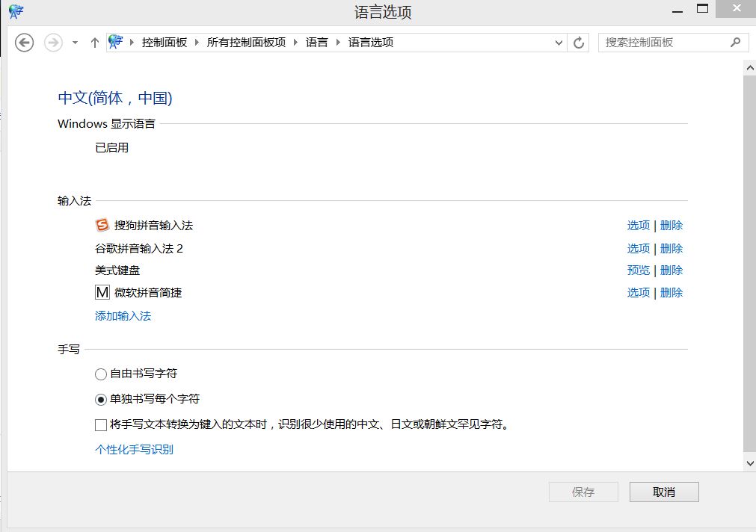Click the 取消 button
756x532 pixels.
point(664,492)
